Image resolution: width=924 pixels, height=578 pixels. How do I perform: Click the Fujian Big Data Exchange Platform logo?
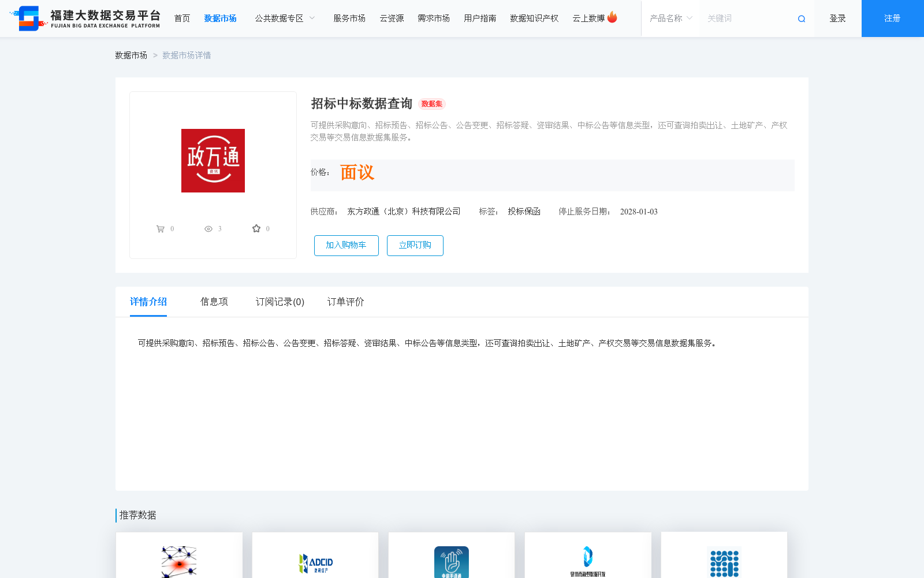pos(85,18)
